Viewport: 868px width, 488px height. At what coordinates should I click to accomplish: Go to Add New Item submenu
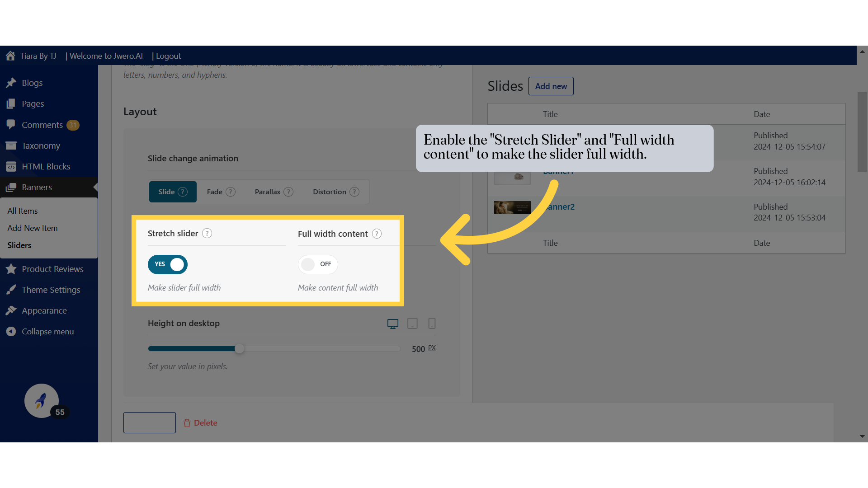click(33, 228)
